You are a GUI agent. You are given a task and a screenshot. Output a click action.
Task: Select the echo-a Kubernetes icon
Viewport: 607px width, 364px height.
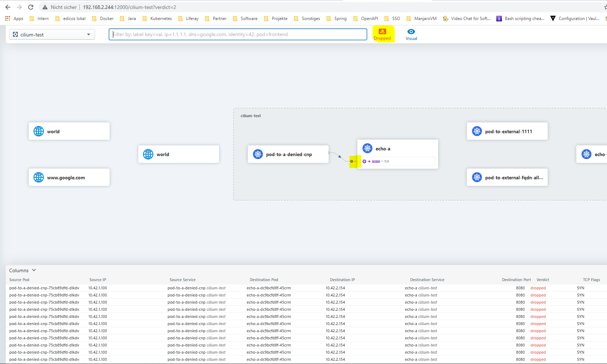pos(367,148)
